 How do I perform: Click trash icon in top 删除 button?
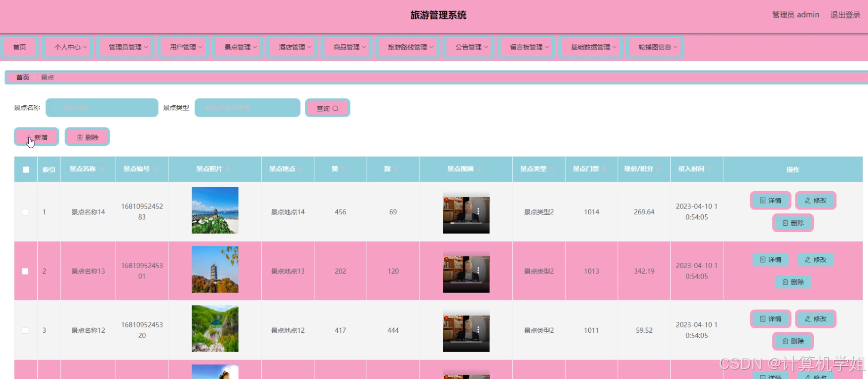[x=80, y=137]
